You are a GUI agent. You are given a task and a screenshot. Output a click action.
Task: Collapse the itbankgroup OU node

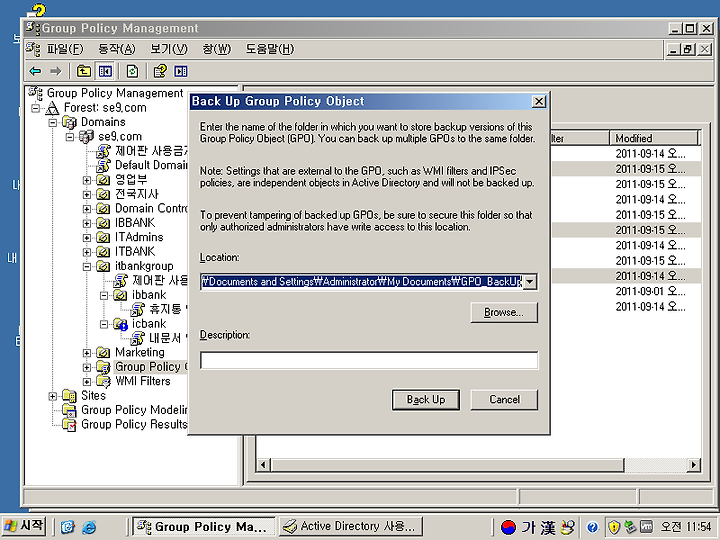tap(87, 266)
